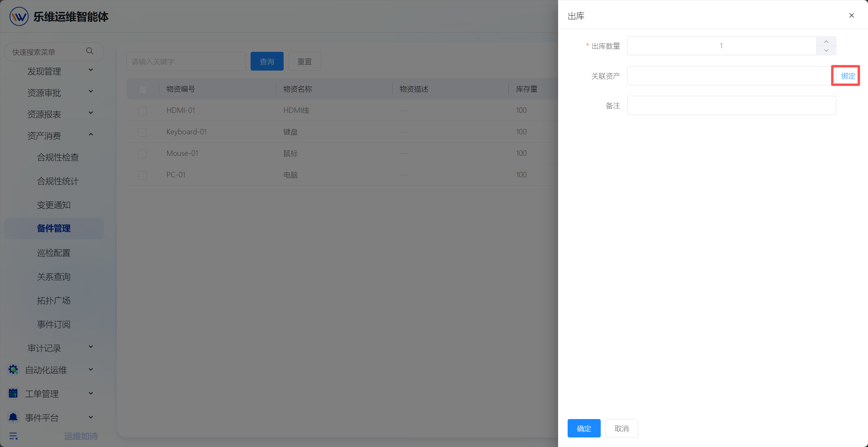Viewport: 868px width, 447px height.
Task: Click the HDMI-01 material number cell
Action: (x=181, y=110)
